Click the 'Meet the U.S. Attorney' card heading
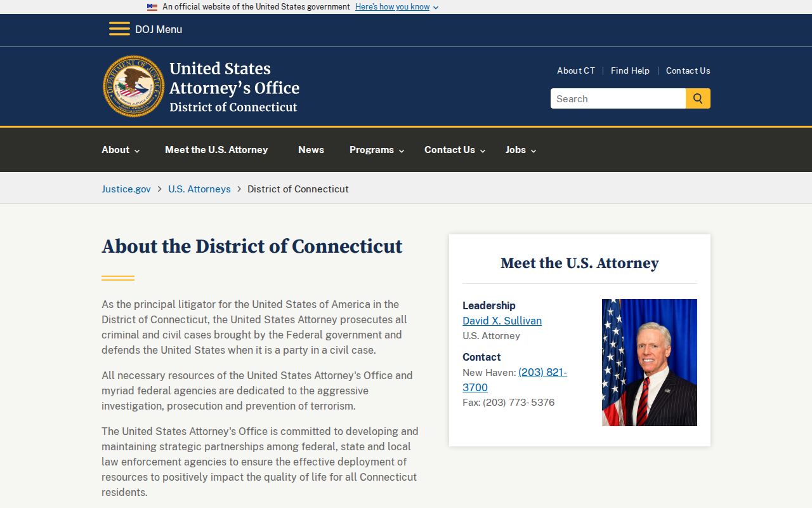812x508 pixels. pos(580,263)
